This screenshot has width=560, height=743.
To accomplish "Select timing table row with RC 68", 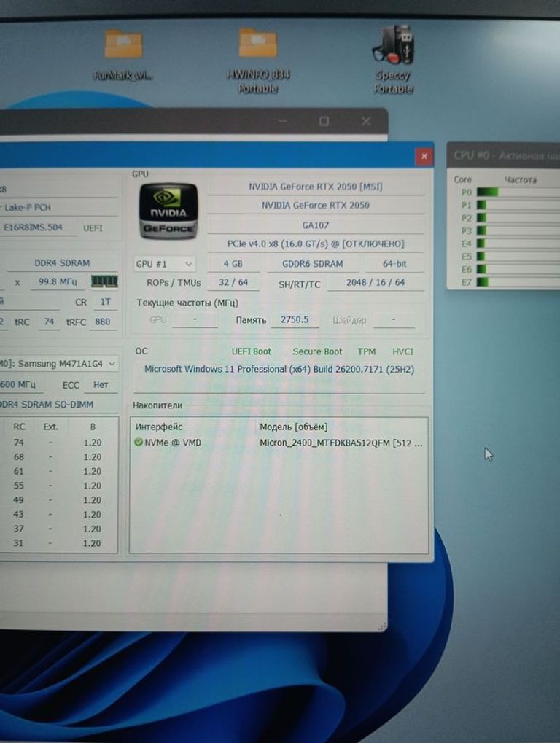I will [58, 456].
